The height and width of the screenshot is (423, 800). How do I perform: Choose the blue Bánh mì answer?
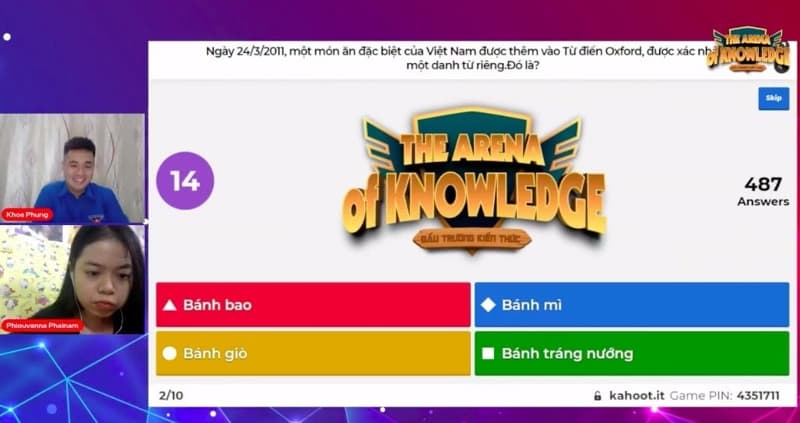click(632, 305)
